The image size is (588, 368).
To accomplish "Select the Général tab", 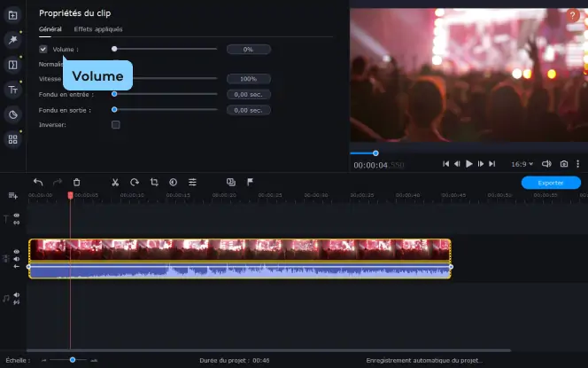I will (x=50, y=29).
